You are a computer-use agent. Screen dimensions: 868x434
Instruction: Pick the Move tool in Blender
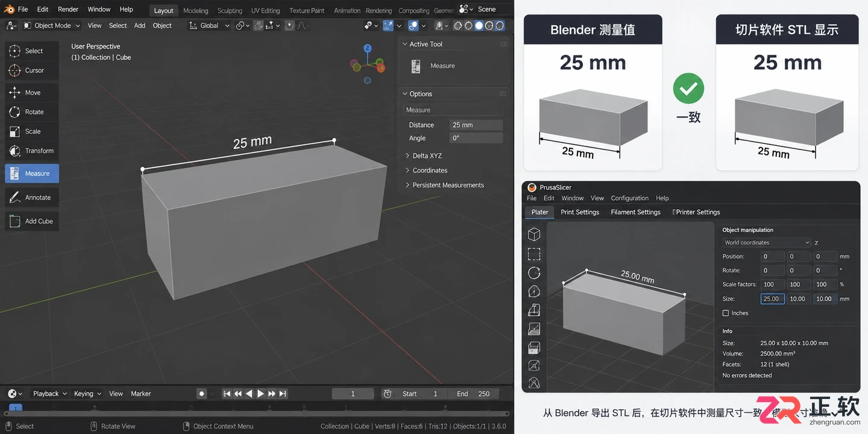coord(32,93)
